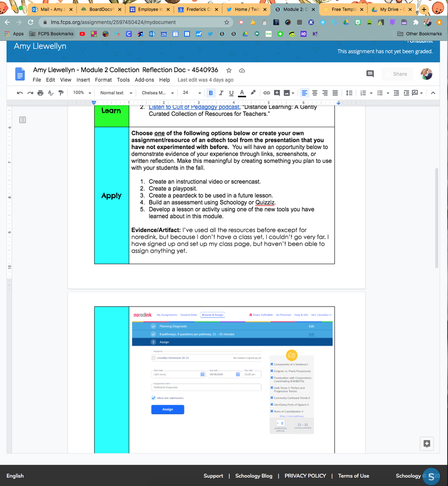
Task: Change language from English in footer
Action: pos(15,476)
